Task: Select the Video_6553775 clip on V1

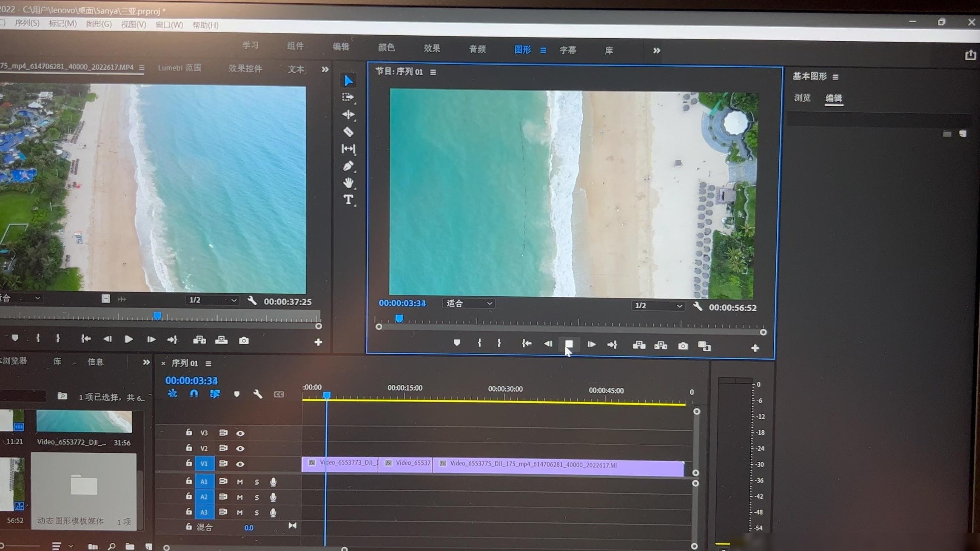Action: 558,466
